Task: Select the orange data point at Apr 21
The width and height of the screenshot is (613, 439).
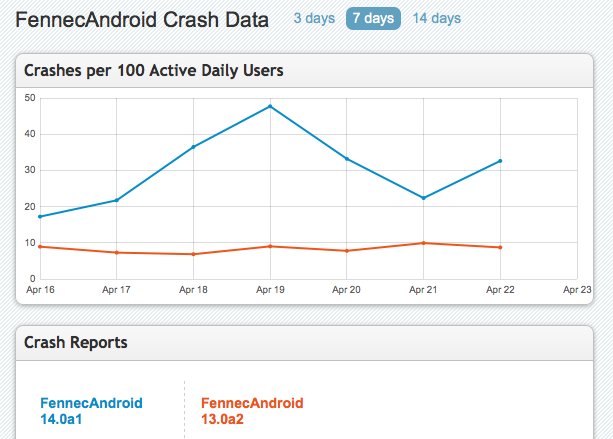Action: coord(423,243)
